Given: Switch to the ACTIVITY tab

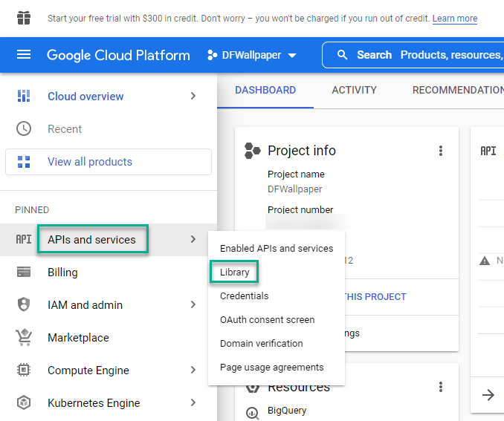Looking at the screenshot, I should [x=355, y=91].
